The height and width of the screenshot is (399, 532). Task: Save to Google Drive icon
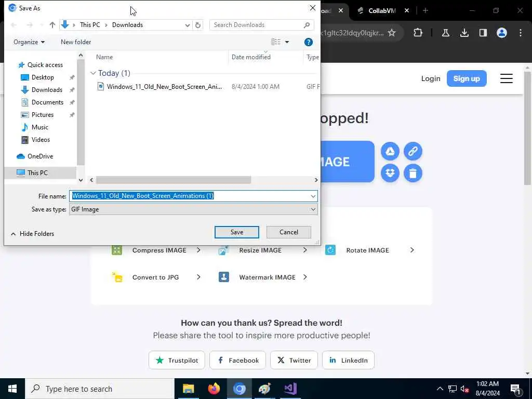click(x=390, y=151)
